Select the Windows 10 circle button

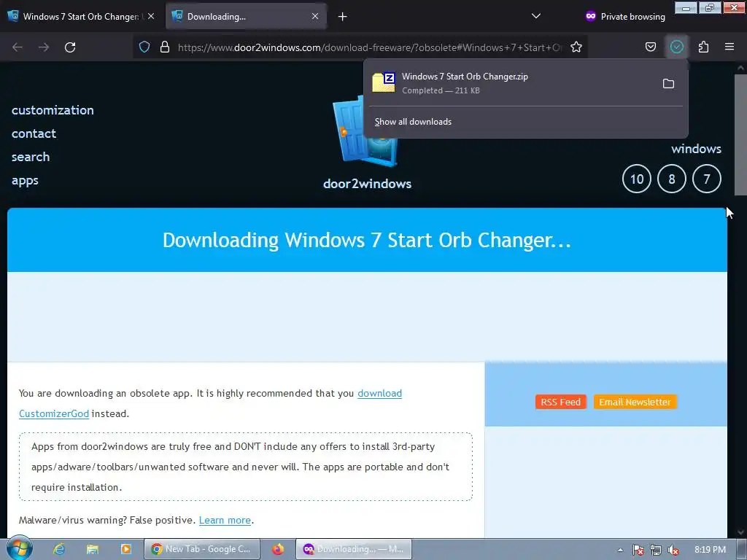(636, 179)
